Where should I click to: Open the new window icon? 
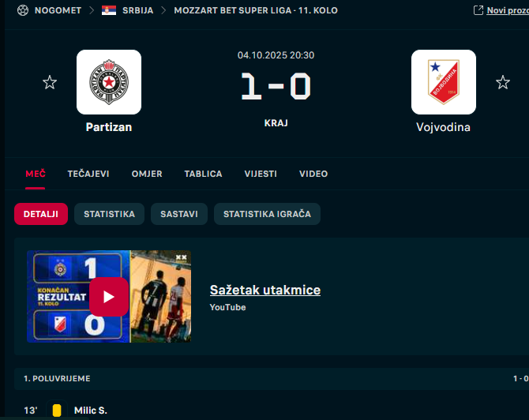pyautogui.click(x=478, y=10)
